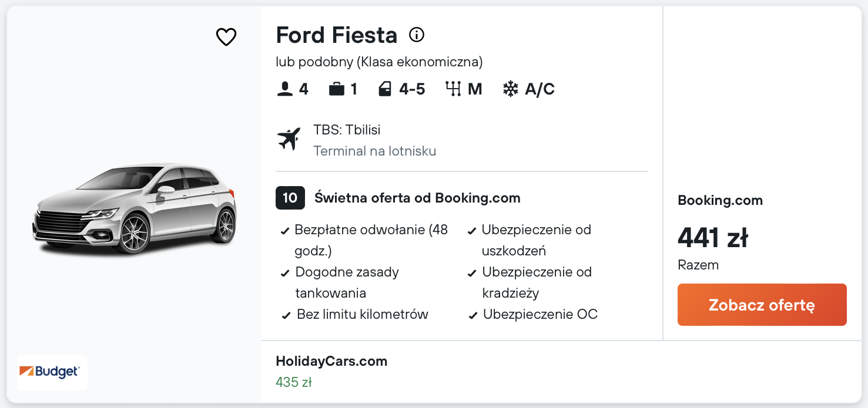Open the HolidayCars.com offer

[331, 361]
